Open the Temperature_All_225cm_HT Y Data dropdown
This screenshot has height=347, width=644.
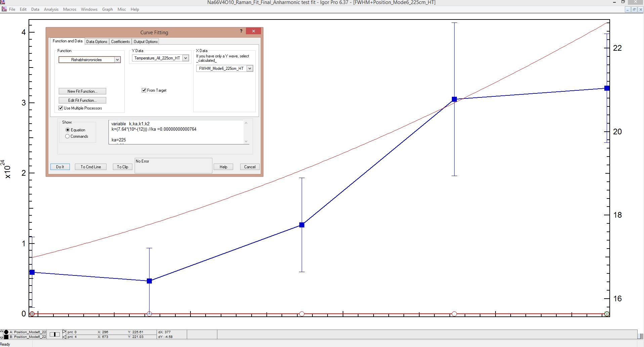[x=186, y=58]
